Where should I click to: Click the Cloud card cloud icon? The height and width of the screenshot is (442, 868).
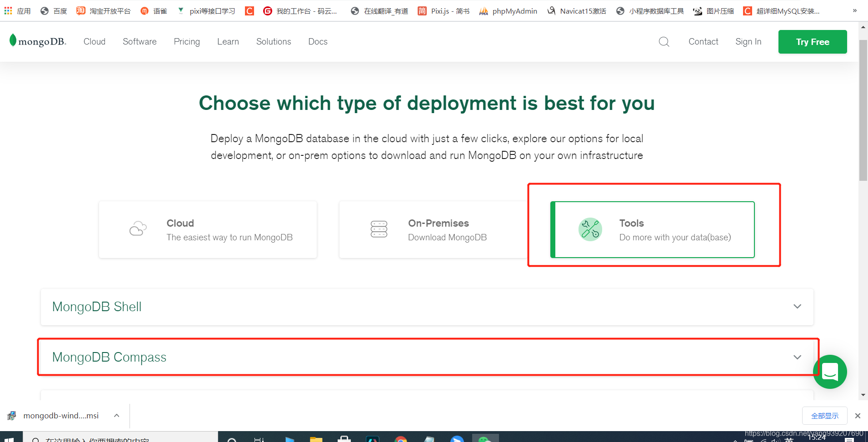pos(138,228)
